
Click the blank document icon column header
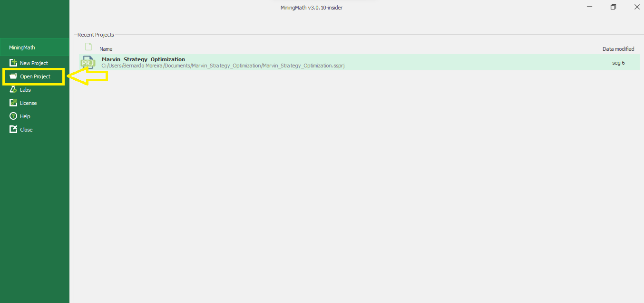click(88, 47)
